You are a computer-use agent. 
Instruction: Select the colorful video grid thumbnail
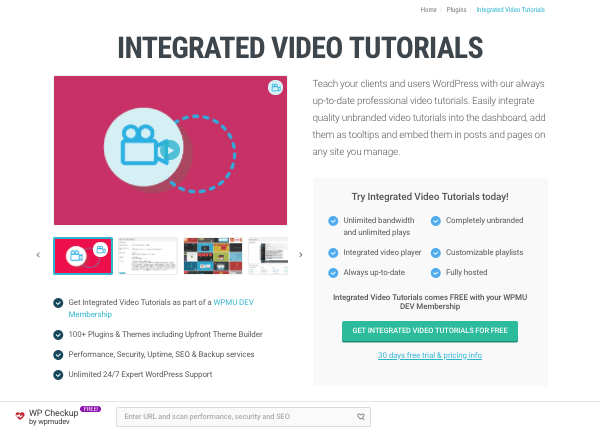(213, 256)
